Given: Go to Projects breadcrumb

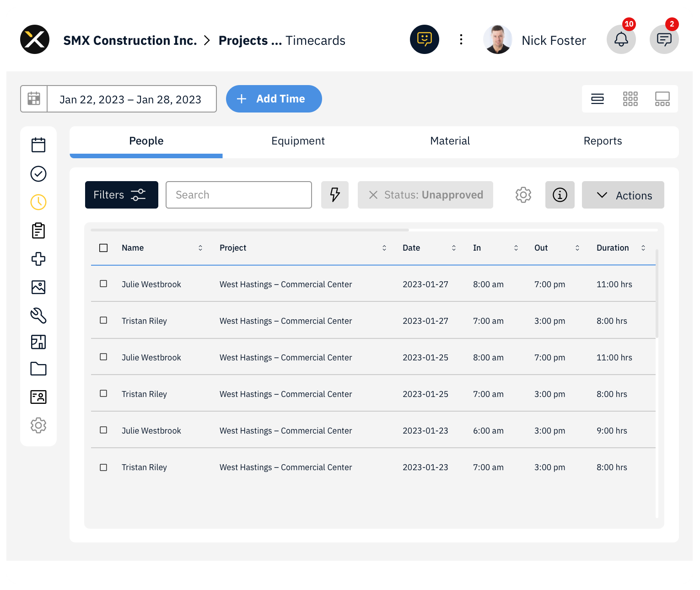Looking at the screenshot, I should pyautogui.click(x=250, y=40).
